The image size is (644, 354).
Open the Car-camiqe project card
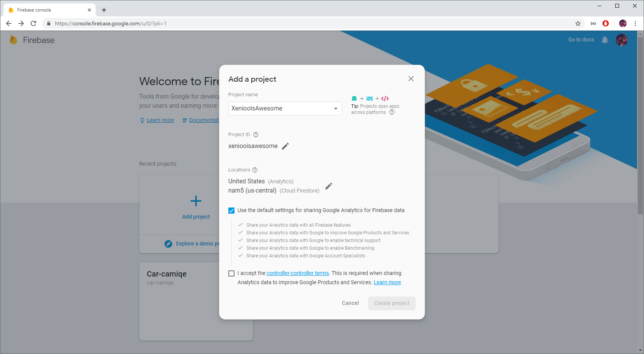point(196,301)
